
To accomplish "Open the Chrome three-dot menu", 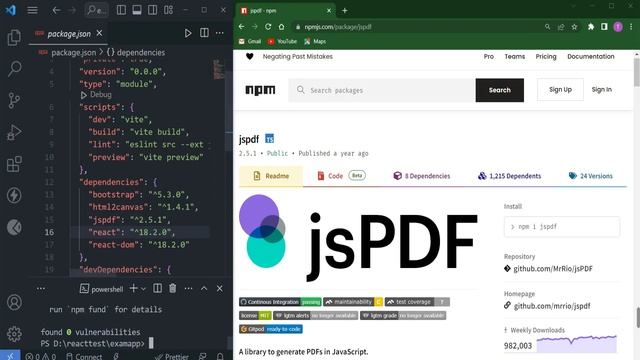I will 631,27.
